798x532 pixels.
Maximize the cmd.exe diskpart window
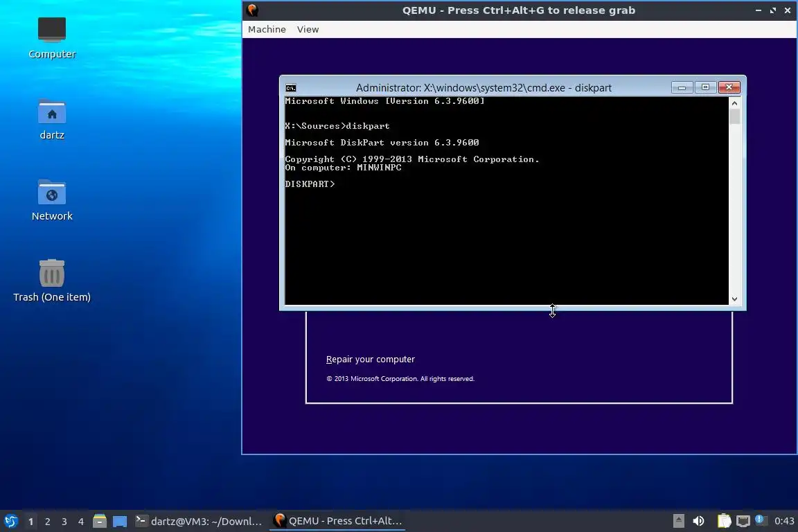(705, 87)
